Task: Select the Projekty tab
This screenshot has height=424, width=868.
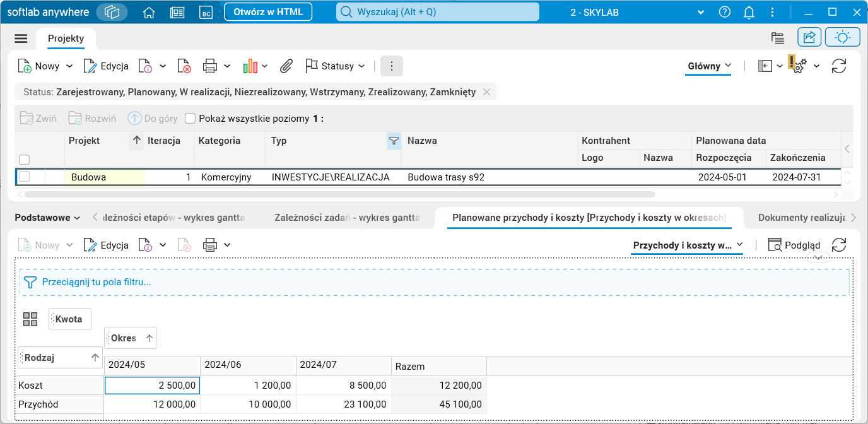Action: 66,38
